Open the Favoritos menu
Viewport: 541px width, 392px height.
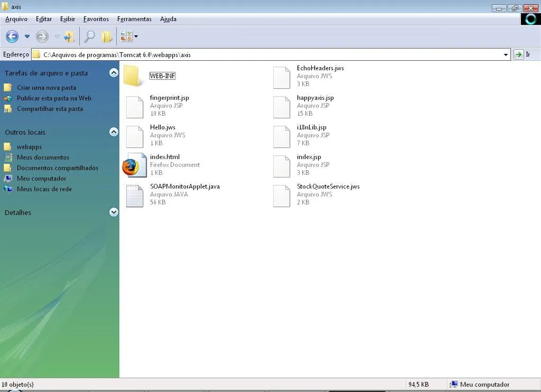pyautogui.click(x=96, y=19)
